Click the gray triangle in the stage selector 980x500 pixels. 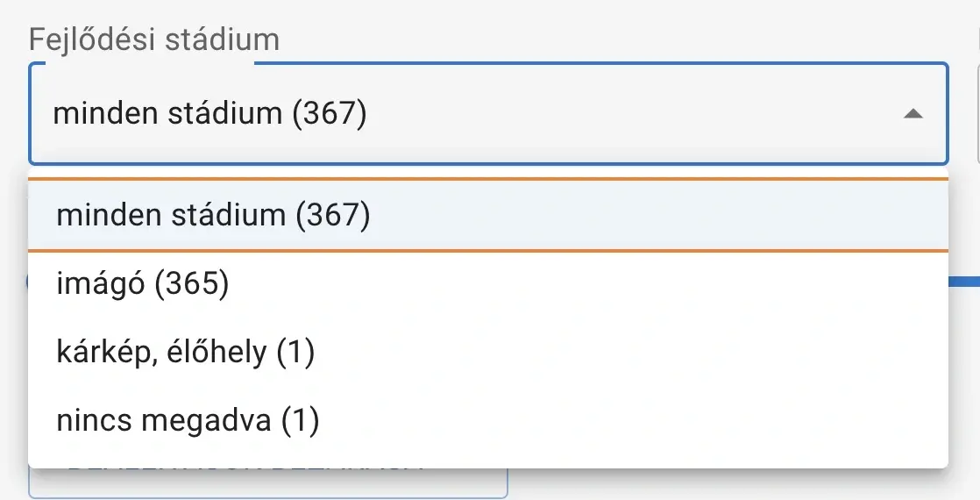[913, 114]
